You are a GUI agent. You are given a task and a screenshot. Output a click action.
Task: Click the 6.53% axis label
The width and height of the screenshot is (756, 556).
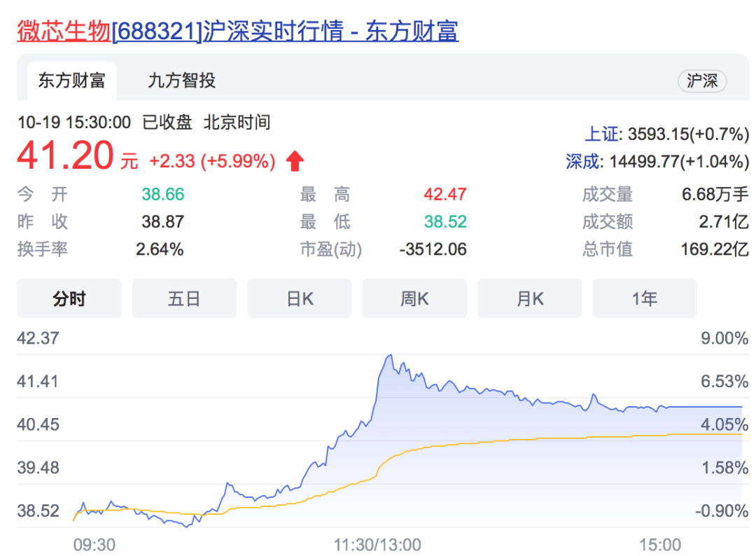tap(724, 382)
